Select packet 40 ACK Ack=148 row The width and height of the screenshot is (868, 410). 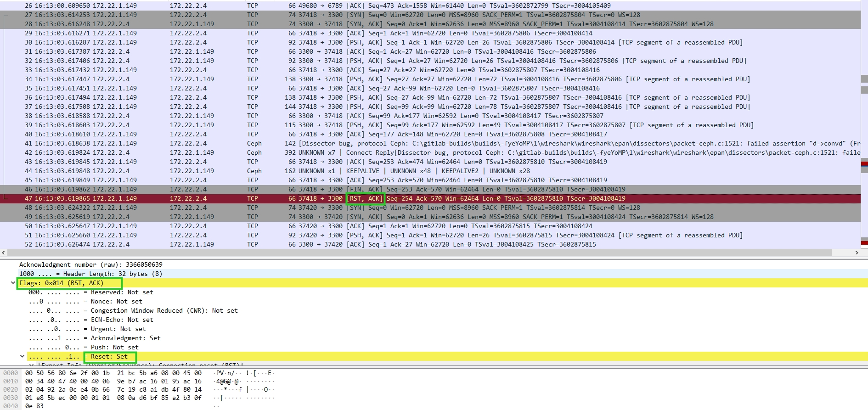[430, 134]
